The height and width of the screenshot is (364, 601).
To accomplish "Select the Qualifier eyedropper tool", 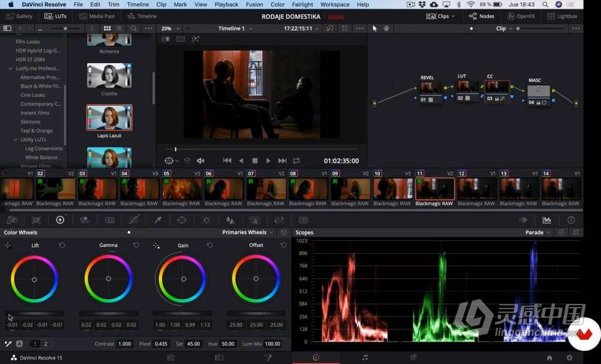I will [158, 220].
